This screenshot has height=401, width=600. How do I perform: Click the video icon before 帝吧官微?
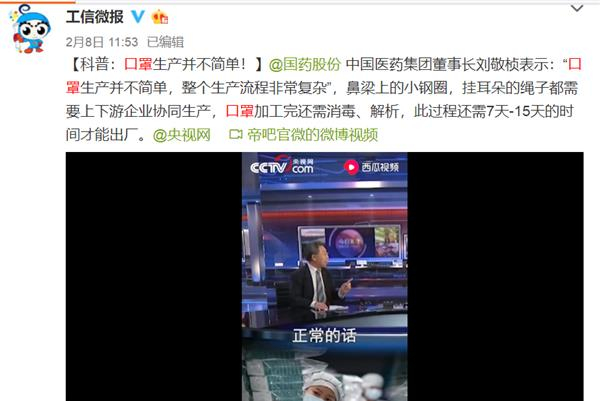pos(235,134)
